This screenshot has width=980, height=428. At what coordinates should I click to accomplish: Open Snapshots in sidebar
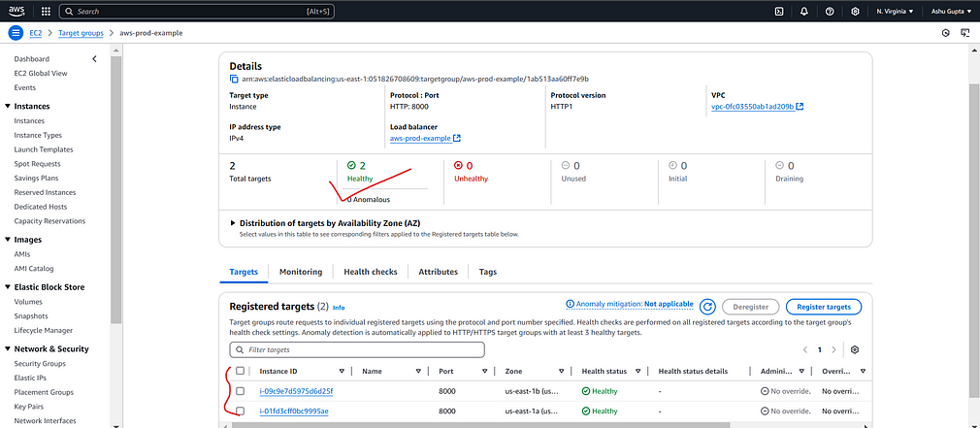pos(31,316)
